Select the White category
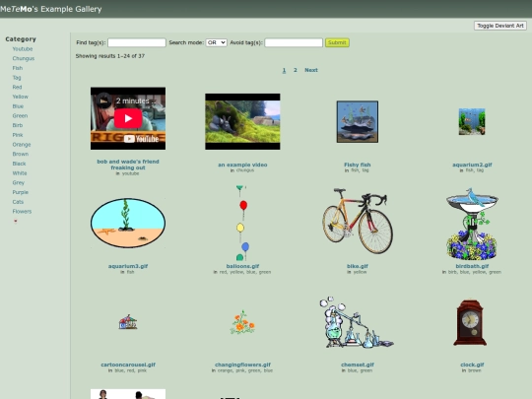The width and height of the screenshot is (532, 399). point(20,173)
